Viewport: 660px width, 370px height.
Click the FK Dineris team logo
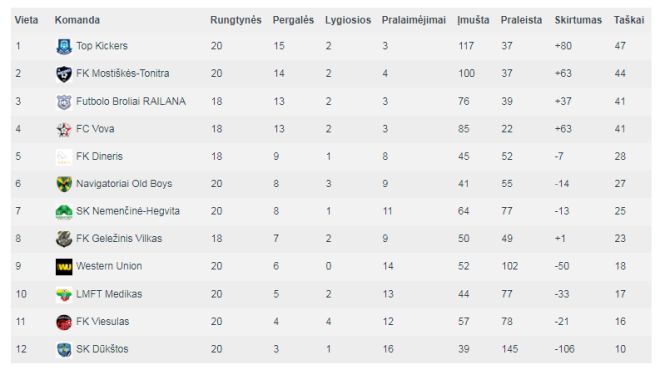[x=64, y=157]
